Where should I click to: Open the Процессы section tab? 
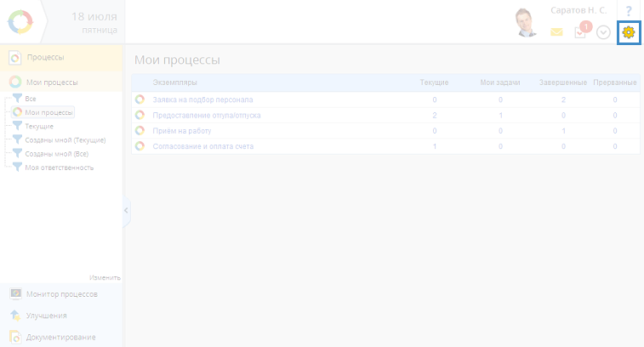click(x=45, y=57)
